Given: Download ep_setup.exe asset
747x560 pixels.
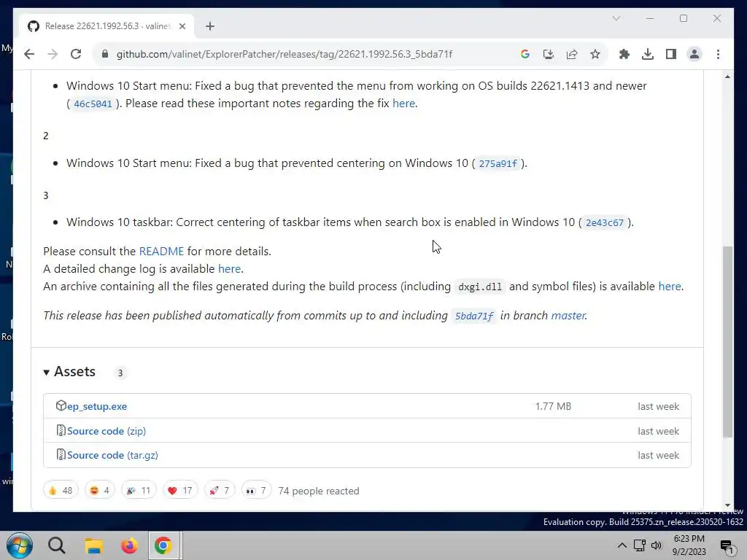Looking at the screenshot, I should click(97, 406).
